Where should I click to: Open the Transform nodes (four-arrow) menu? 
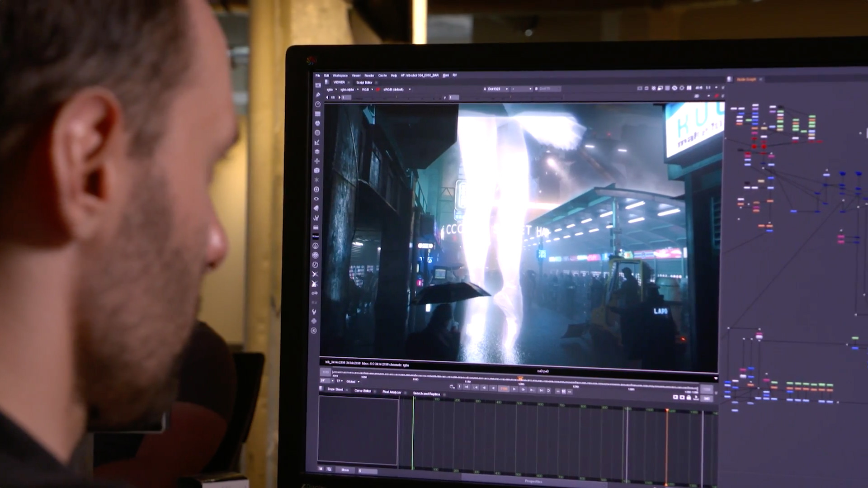click(317, 161)
